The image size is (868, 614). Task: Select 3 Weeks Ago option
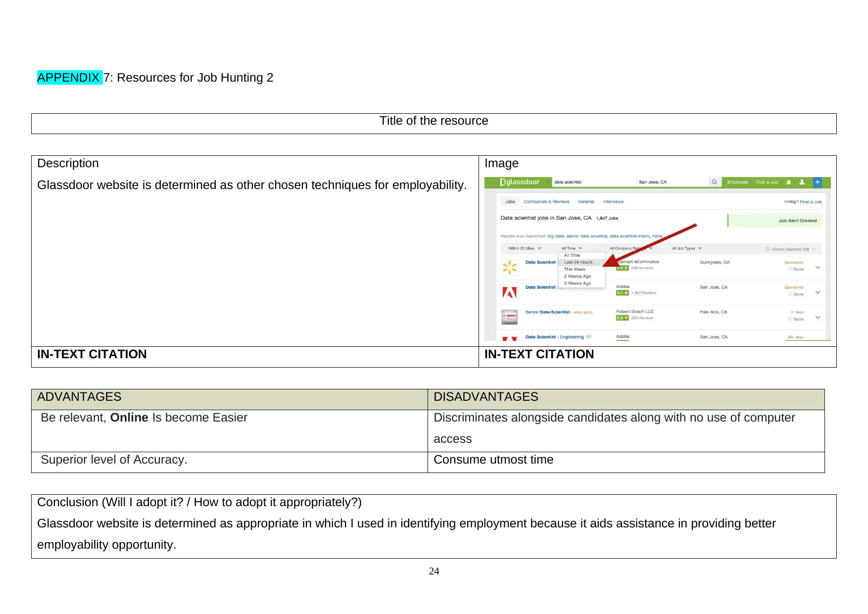coord(581,283)
